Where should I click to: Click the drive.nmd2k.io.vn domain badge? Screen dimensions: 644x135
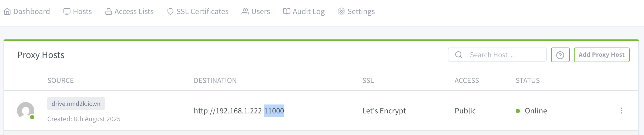click(x=76, y=104)
